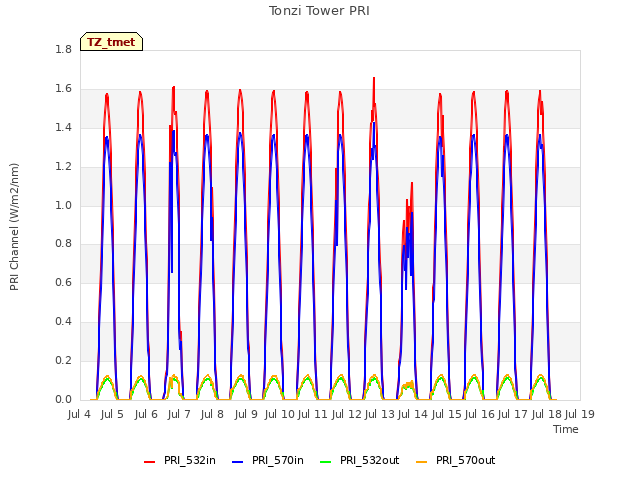Click the Jul 10 x-axis tick label
640x480 pixels.
[280, 414]
